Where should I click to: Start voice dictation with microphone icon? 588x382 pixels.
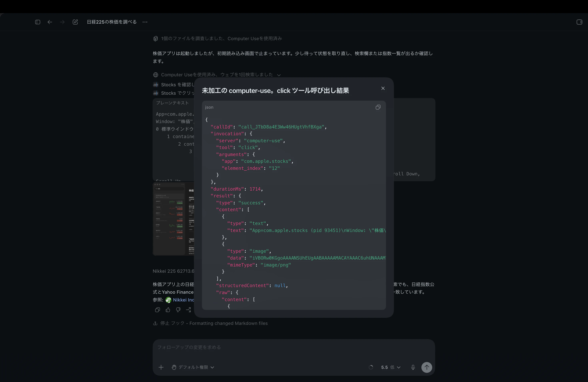coord(413,367)
